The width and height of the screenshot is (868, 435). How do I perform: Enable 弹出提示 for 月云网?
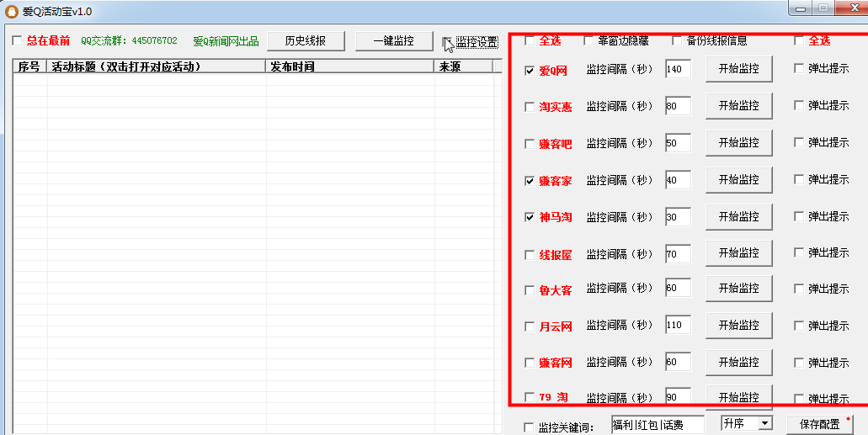pos(799,326)
